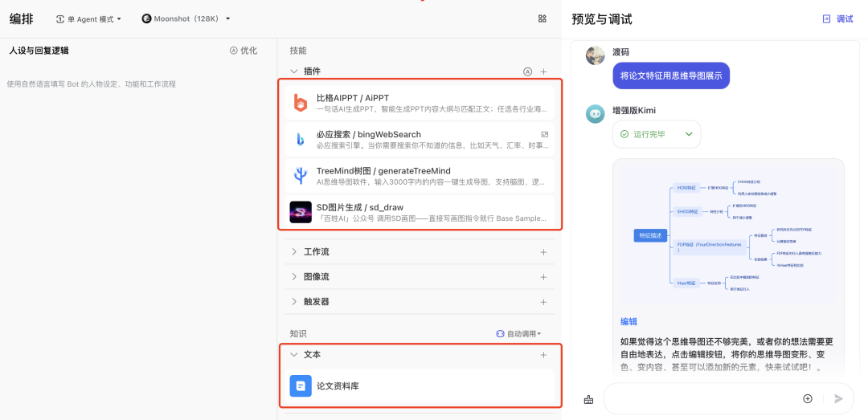Click the 编辑 link under the mind map
868x420 pixels.
pyautogui.click(x=628, y=321)
